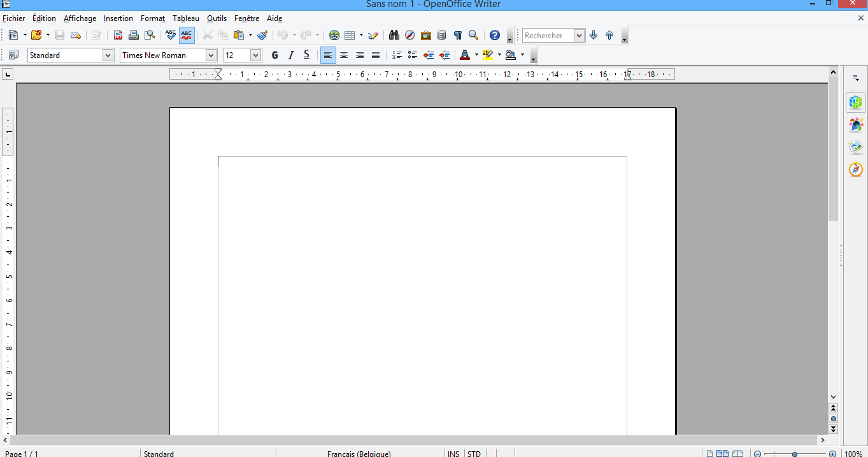Set paragraph alignment to left
This screenshot has width=868, height=457.
pyautogui.click(x=328, y=55)
